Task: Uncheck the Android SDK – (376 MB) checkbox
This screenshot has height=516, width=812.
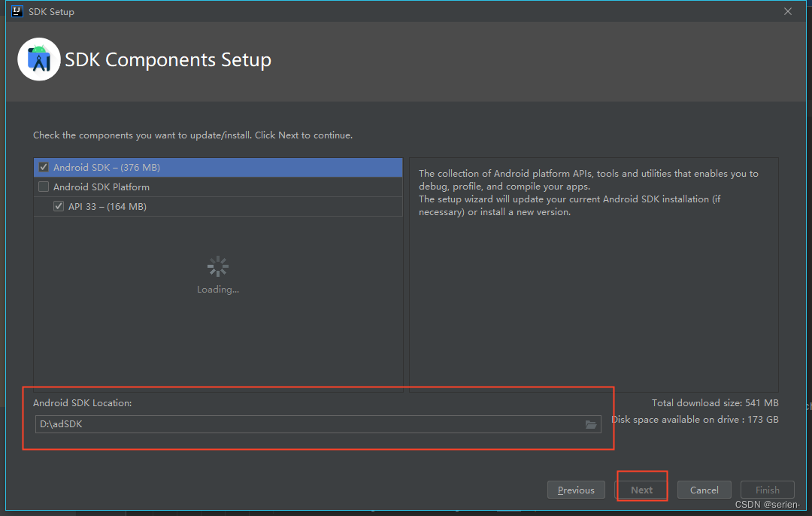Action: point(44,167)
